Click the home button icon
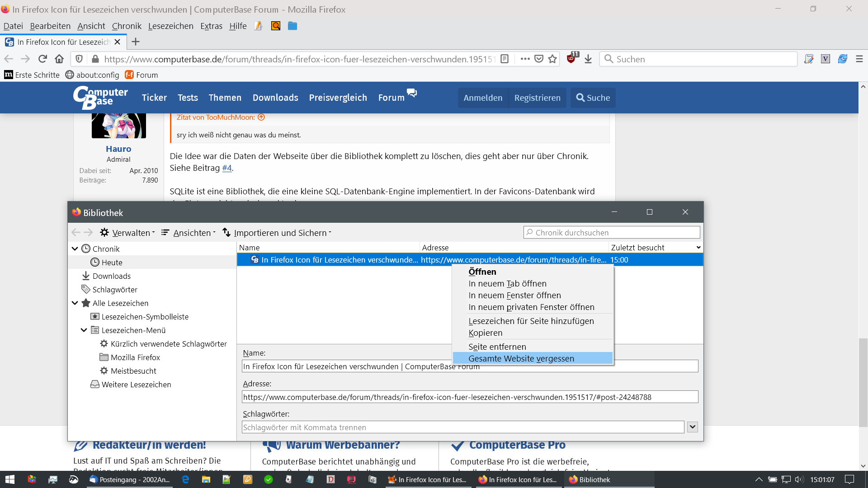868x488 pixels. 59,59
